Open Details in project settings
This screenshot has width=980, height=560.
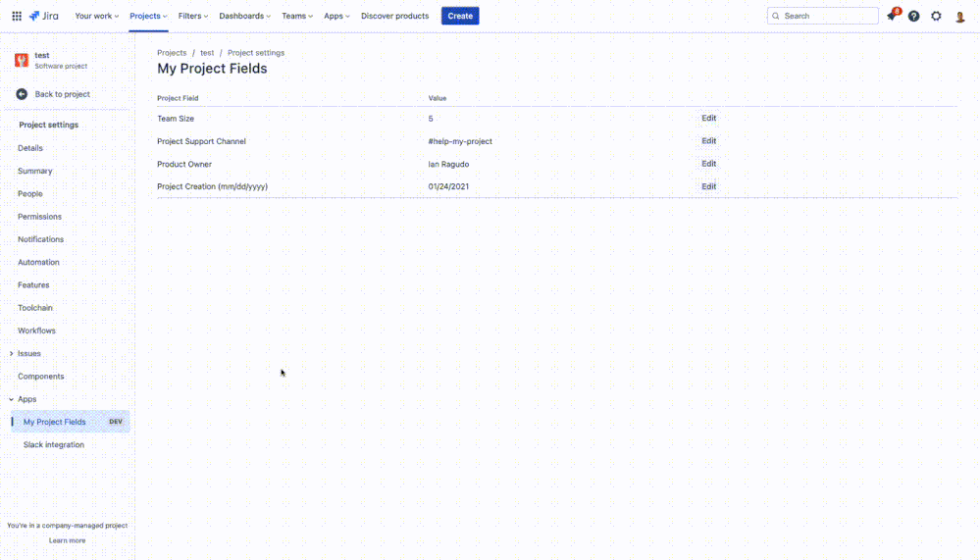pyautogui.click(x=30, y=148)
